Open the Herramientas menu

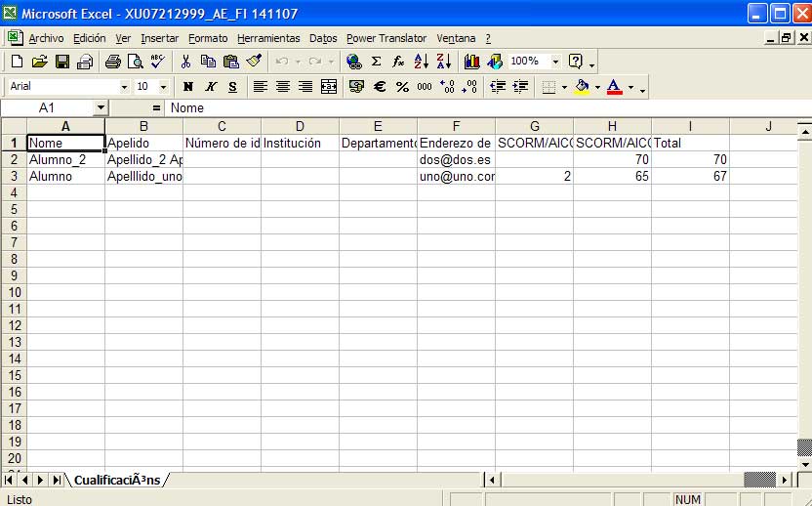tap(268, 38)
